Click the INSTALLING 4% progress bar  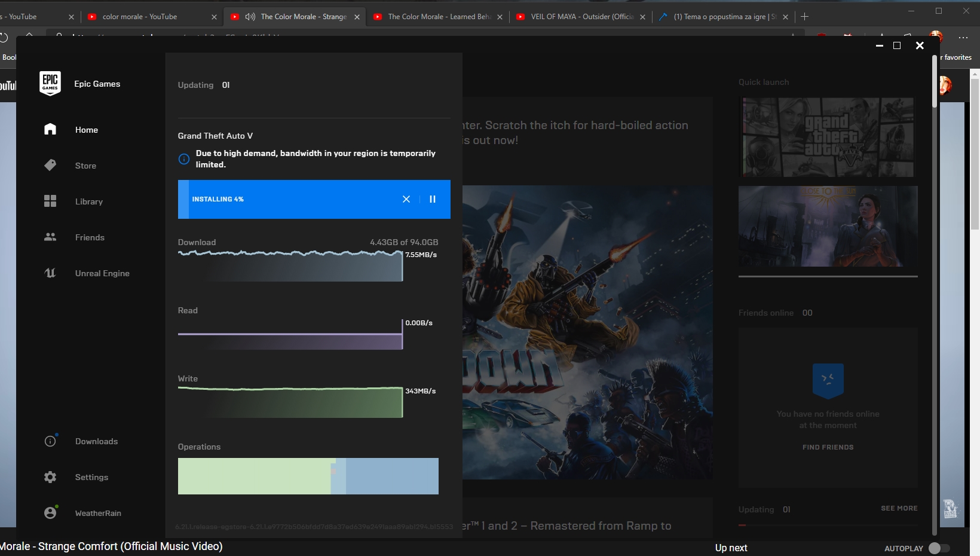click(x=314, y=199)
